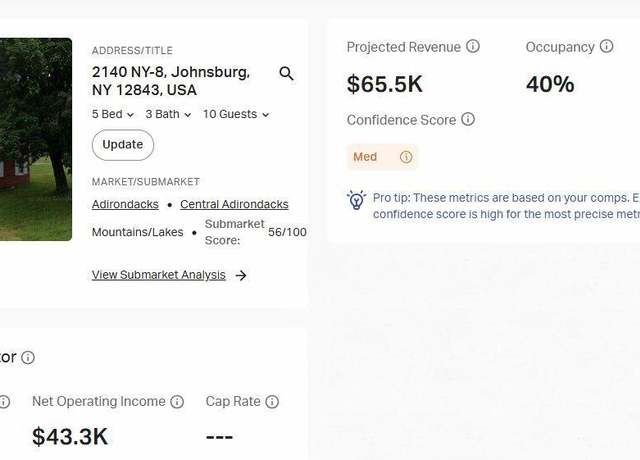Image resolution: width=640 pixels, height=460 pixels.
Task: Click the $65.5K projected revenue value
Action: coord(384,84)
